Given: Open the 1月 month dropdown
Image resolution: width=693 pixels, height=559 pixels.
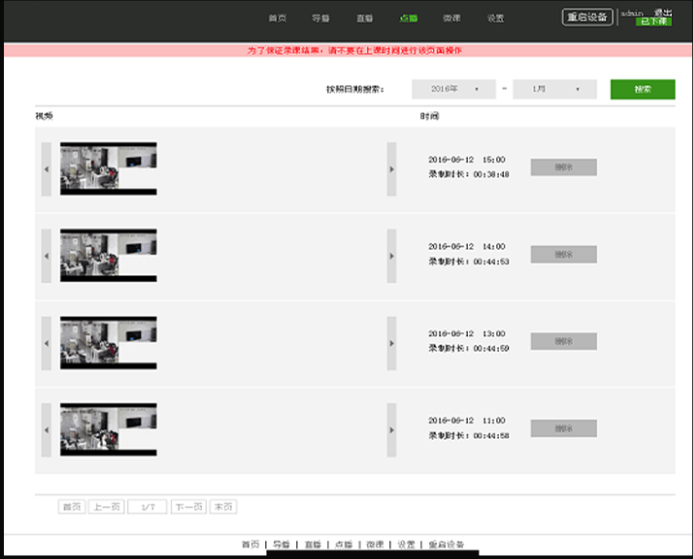Looking at the screenshot, I should [555, 89].
